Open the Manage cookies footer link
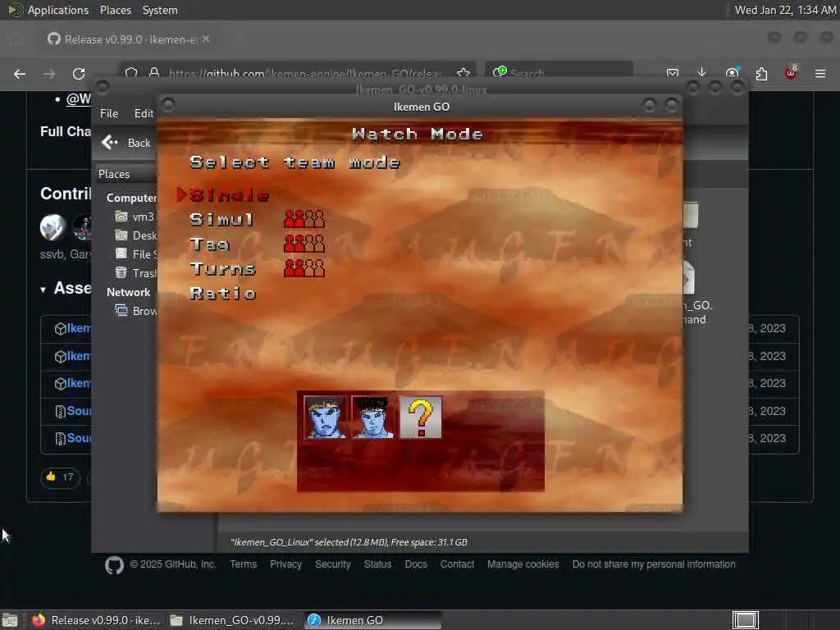 tap(523, 564)
